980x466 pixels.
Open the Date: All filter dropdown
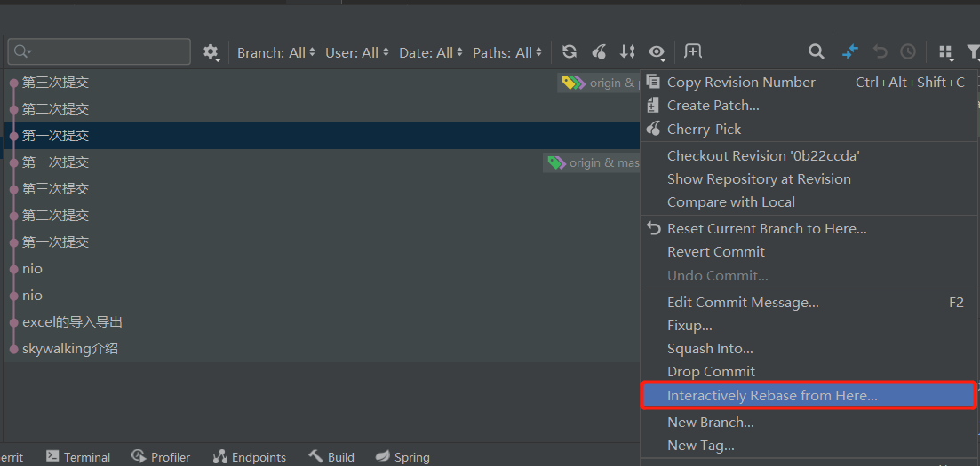431,52
